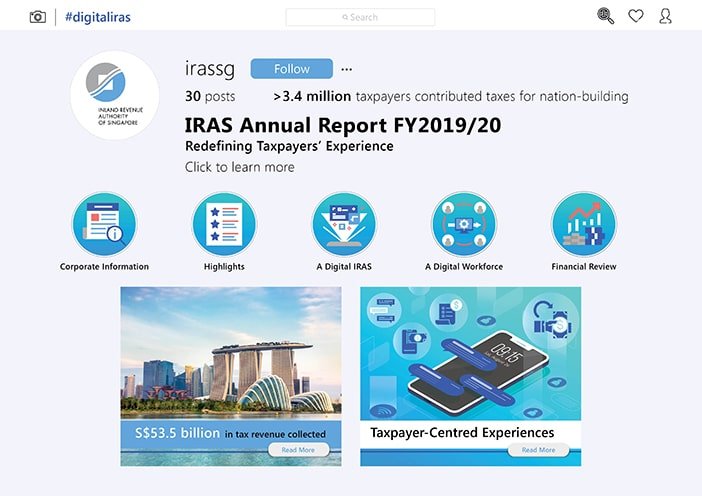Click inside the Search field
Screen dimensions: 702x496
tap(360, 17)
